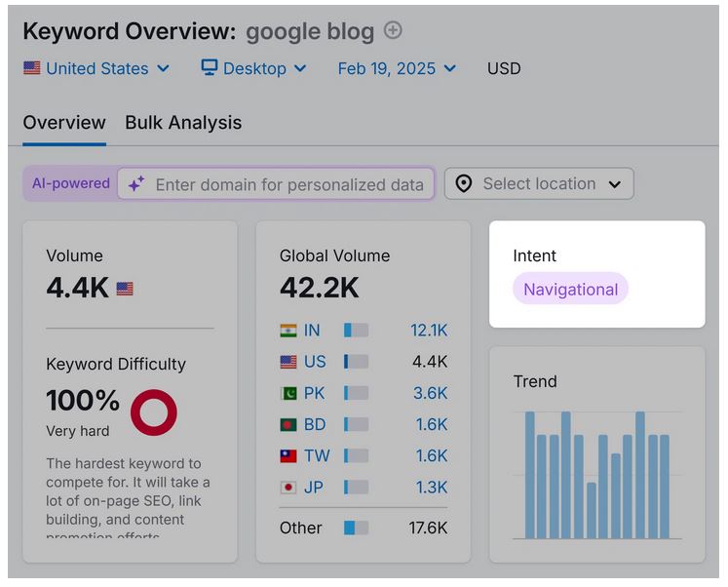
Task: Click the 1.3K Japan volume value
Action: pos(432,488)
